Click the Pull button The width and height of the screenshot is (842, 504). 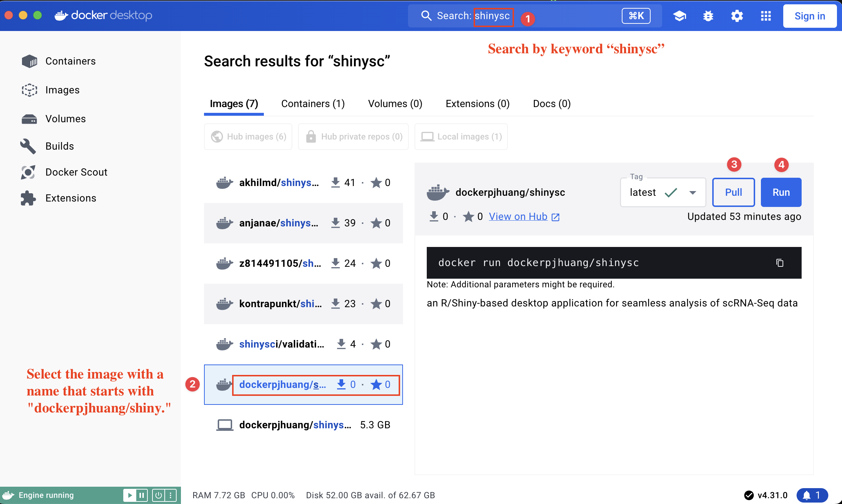click(x=733, y=193)
